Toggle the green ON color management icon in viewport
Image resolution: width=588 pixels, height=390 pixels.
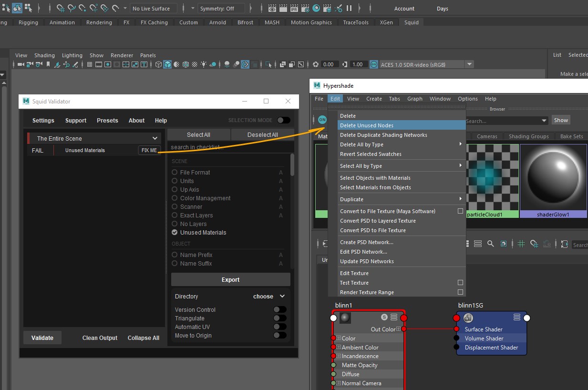(x=373, y=64)
